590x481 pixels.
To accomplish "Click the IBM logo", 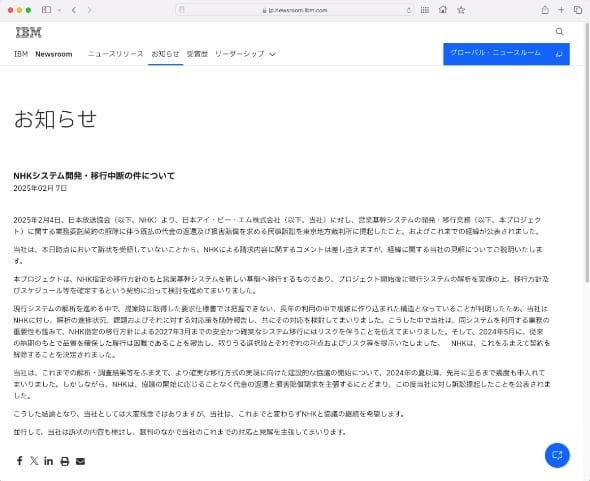I will (29, 33).
